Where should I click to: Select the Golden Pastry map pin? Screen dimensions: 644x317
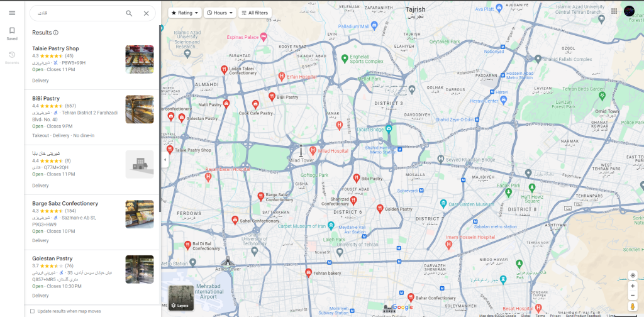click(x=380, y=209)
